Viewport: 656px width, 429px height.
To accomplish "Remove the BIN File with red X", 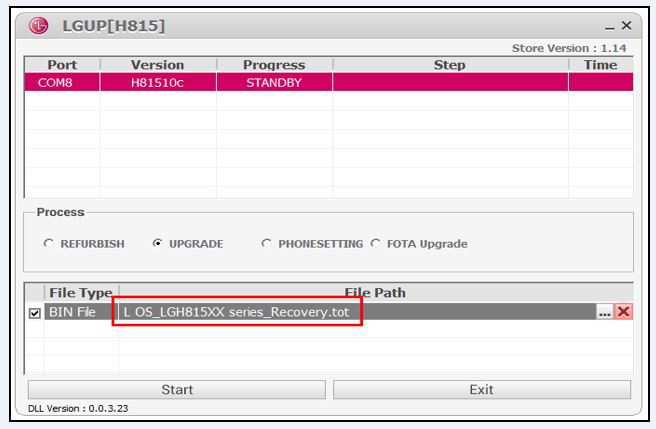I will (623, 312).
